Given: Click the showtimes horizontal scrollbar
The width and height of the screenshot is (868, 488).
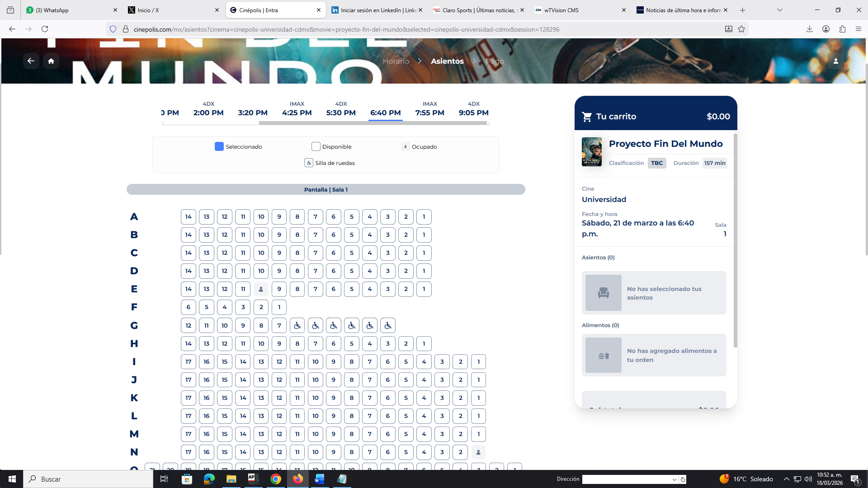Looking at the screenshot, I should pos(373,123).
